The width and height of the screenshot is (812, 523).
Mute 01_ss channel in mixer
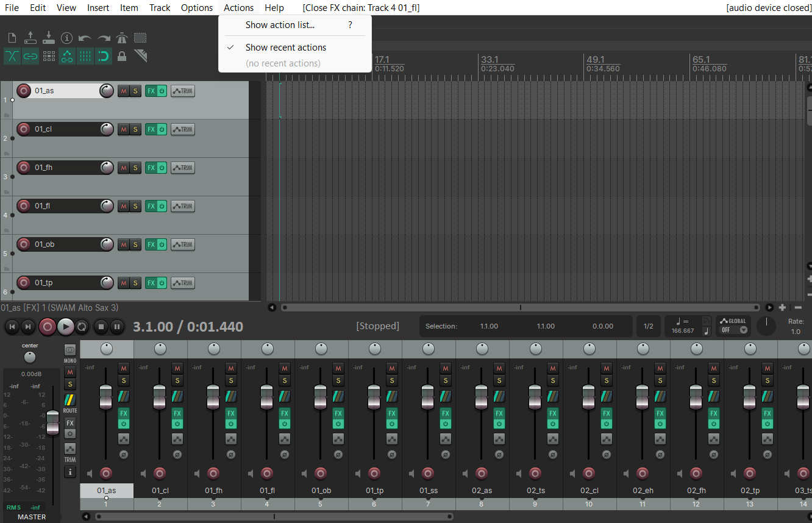pos(446,368)
